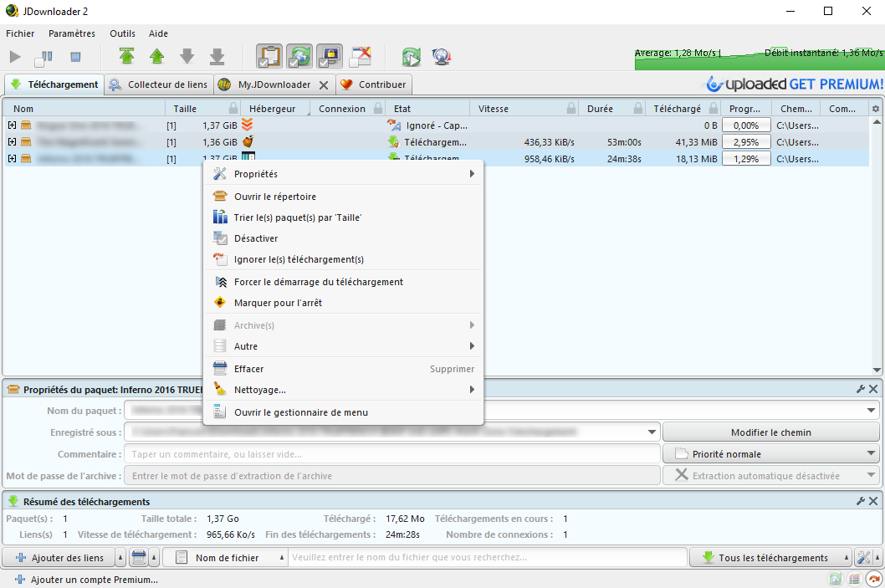Select Ouvrir le gestionnaire de menu
The height and width of the screenshot is (588, 885).
point(343,412)
